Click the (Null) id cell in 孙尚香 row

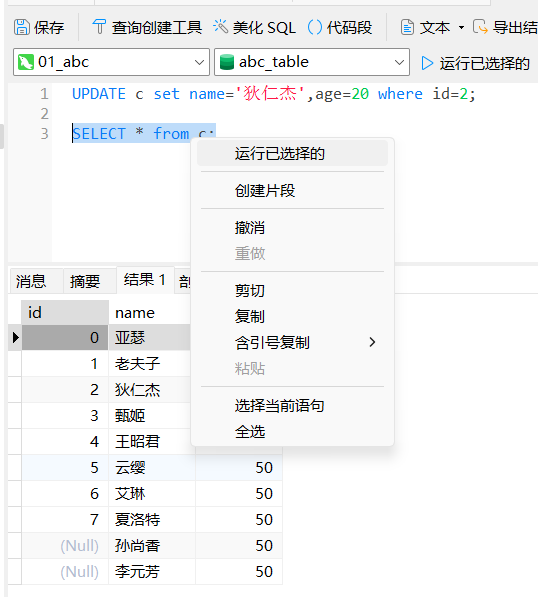(x=65, y=546)
